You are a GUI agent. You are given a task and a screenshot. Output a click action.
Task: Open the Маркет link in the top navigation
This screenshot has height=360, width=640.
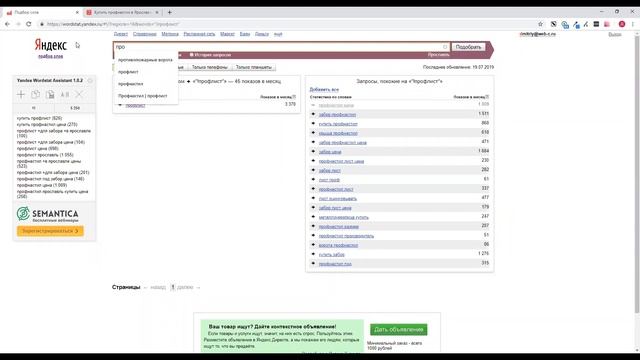click(227, 34)
